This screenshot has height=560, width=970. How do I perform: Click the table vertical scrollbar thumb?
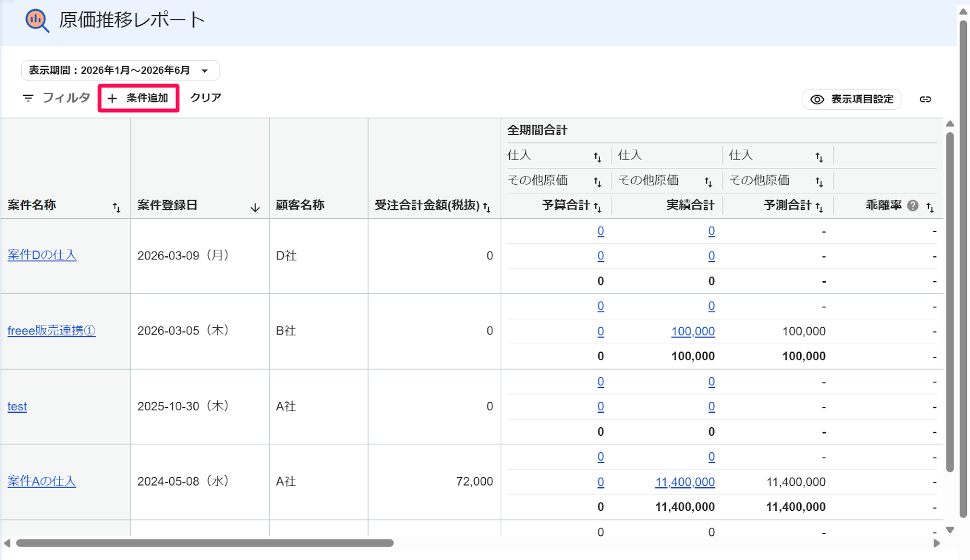coord(950,302)
